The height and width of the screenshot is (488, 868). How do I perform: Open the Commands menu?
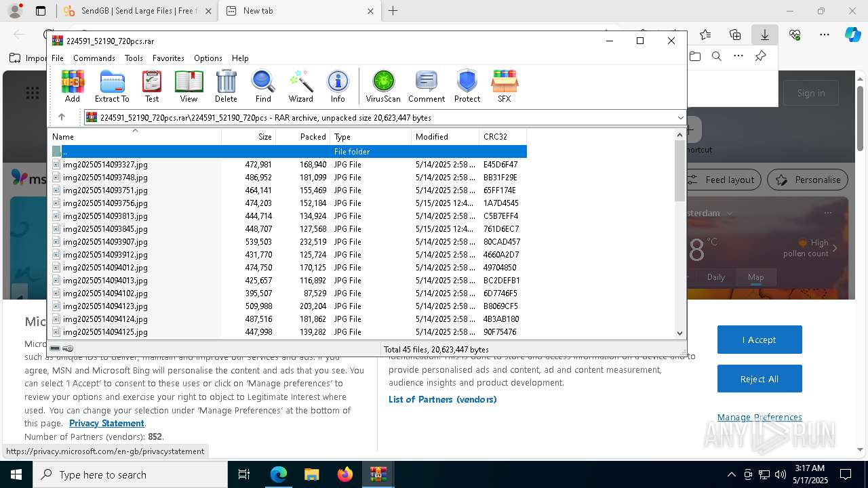tap(94, 58)
